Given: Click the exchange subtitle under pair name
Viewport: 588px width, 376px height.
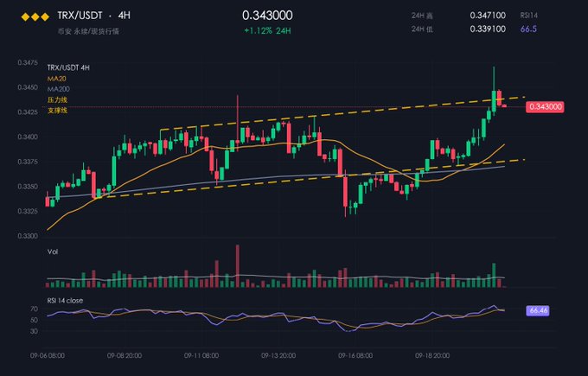Looking at the screenshot, I should pyautogui.click(x=88, y=31).
